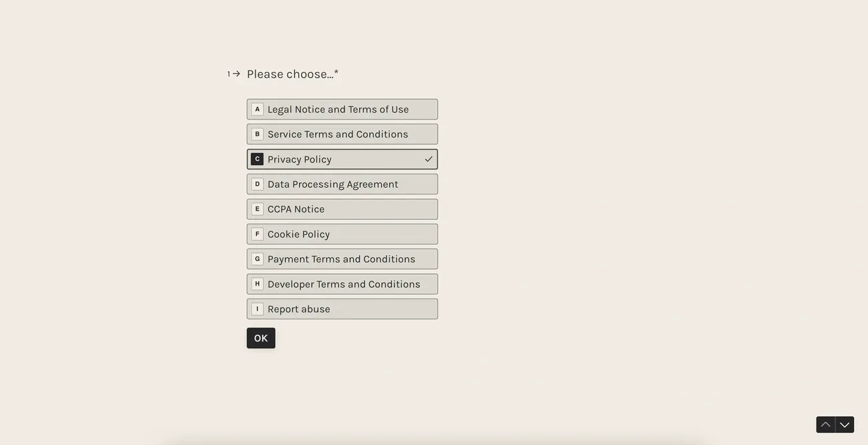Choose the Report abuse option
The image size is (868, 445).
(298, 309)
